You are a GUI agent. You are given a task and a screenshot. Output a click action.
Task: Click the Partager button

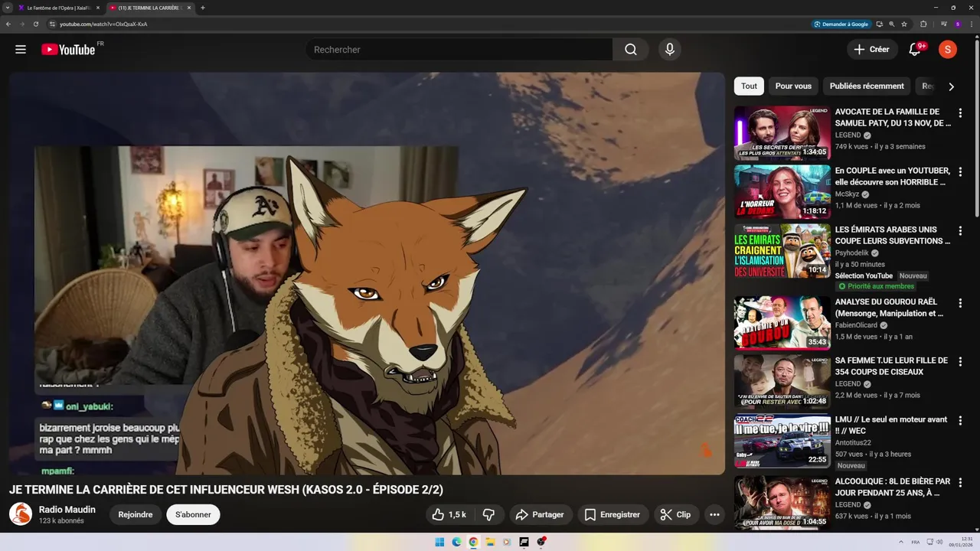[540, 515]
